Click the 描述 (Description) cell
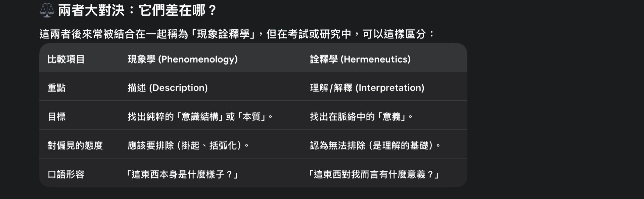 168,88
